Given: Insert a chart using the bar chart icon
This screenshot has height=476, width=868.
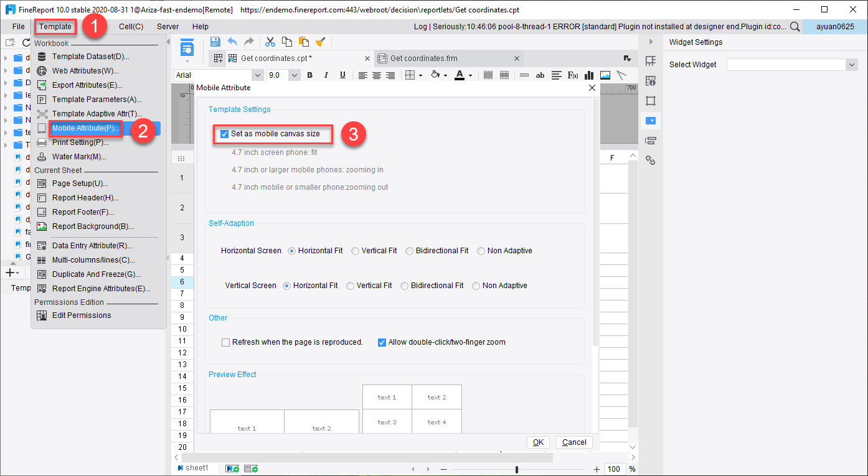Looking at the screenshot, I should [x=589, y=75].
